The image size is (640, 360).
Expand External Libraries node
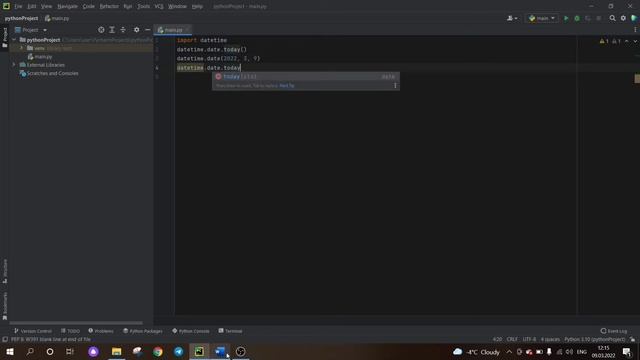14,65
